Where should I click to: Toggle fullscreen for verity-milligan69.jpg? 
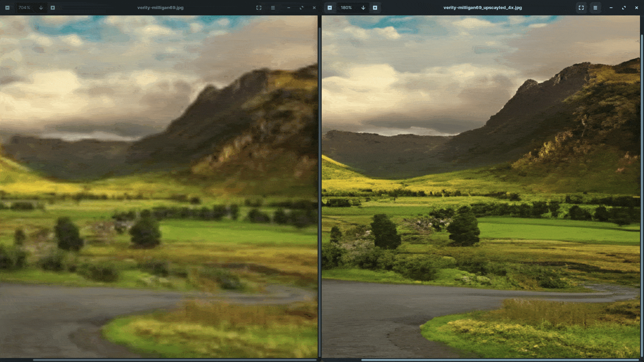tap(259, 8)
